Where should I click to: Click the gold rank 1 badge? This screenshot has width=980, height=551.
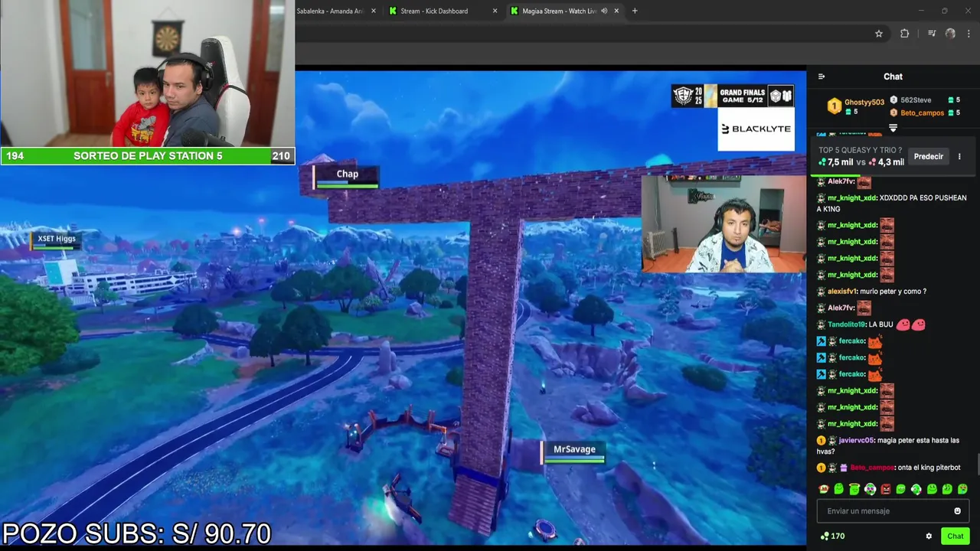[x=835, y=106]
